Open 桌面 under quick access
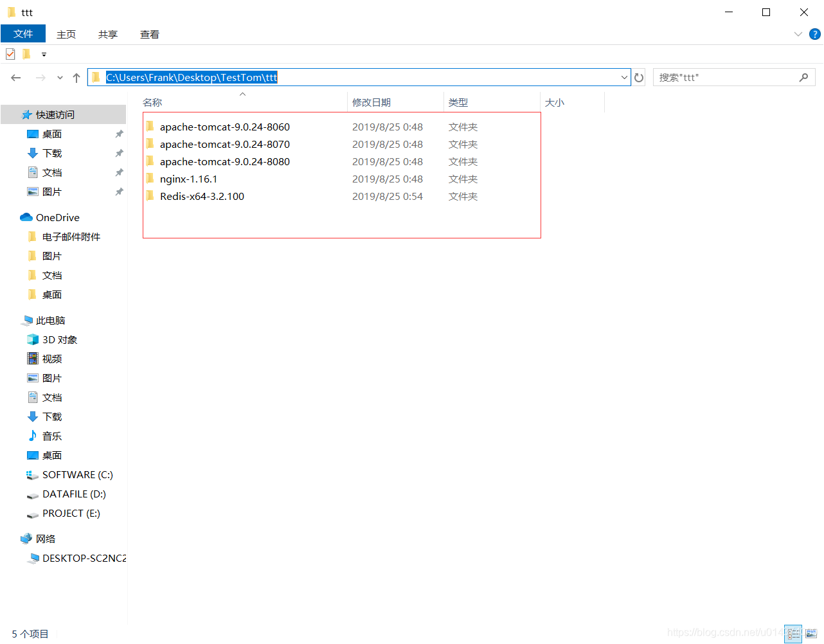This screenshot has width=824, height=644. (52, 134)
